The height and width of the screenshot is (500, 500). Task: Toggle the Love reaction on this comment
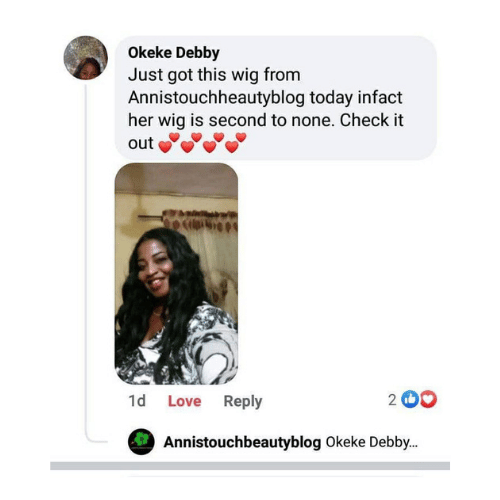click(x=184, y=401)
